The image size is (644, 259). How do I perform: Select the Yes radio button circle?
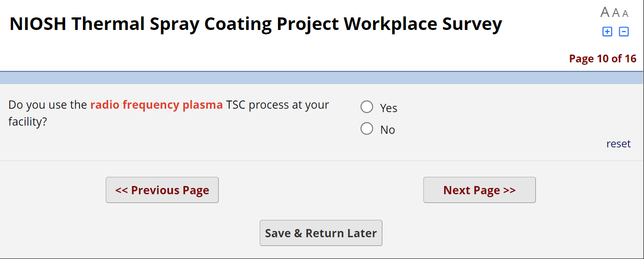(x=367, y=107)
